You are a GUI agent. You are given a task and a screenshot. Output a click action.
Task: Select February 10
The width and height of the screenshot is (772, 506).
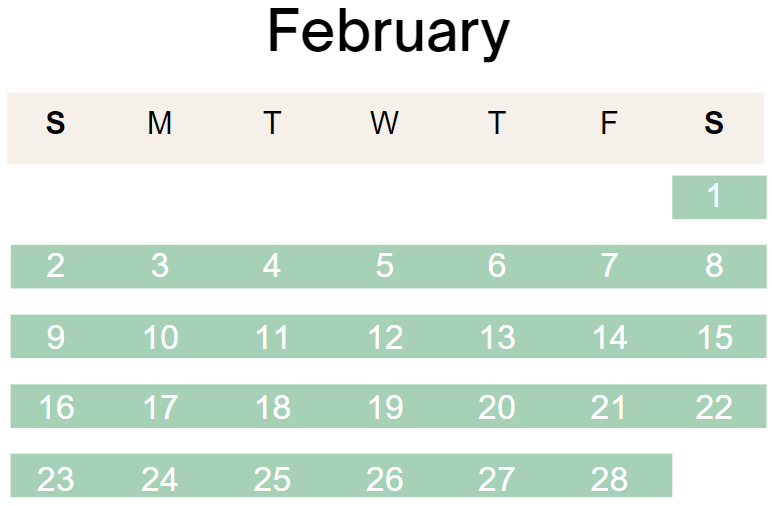click(161, 338)
